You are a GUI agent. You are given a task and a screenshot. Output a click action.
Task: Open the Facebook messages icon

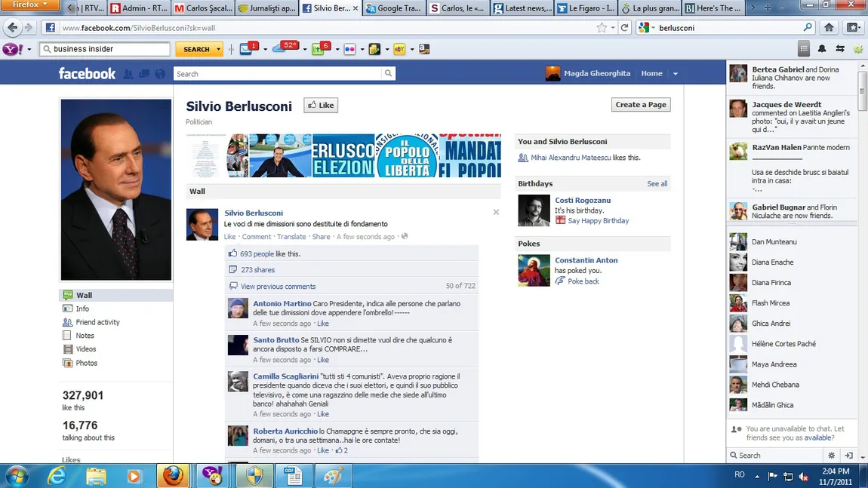coord(143,74)
